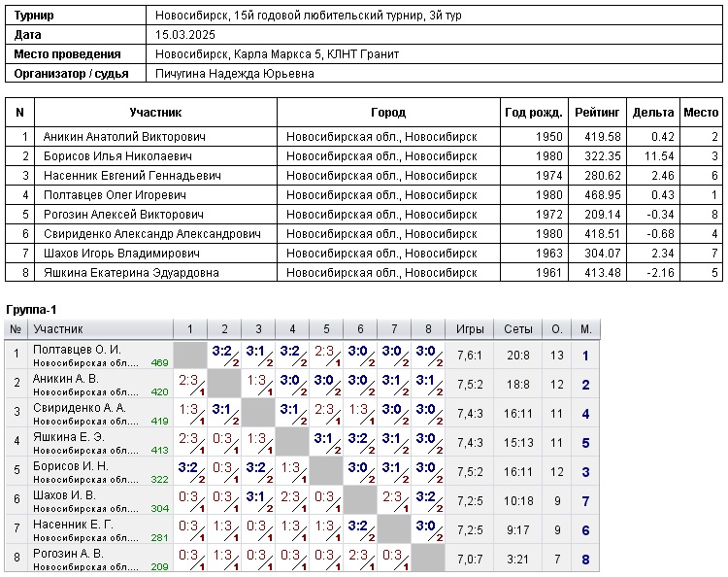Click the Группа-1 heading
Viewport: 728px width, 577px height.
click(32, 309)
